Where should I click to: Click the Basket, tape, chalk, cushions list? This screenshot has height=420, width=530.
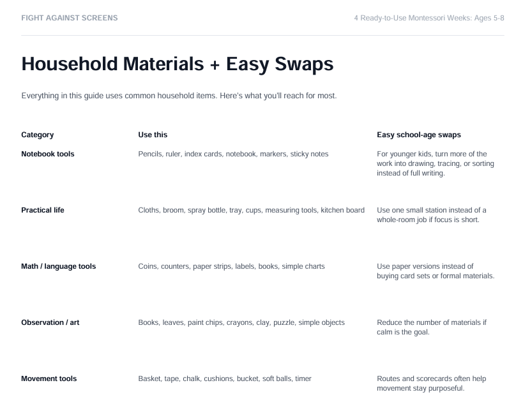click(x=225, y=379)
